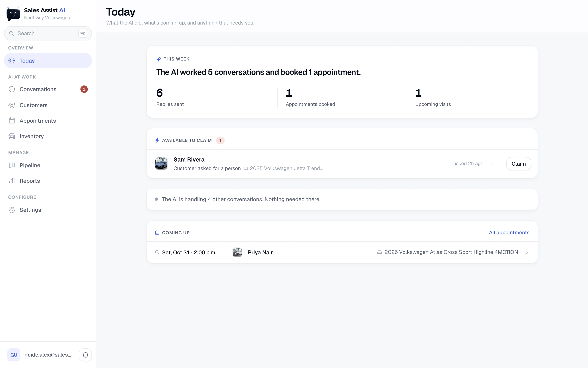Open the All appointments link

click(509, 233)
